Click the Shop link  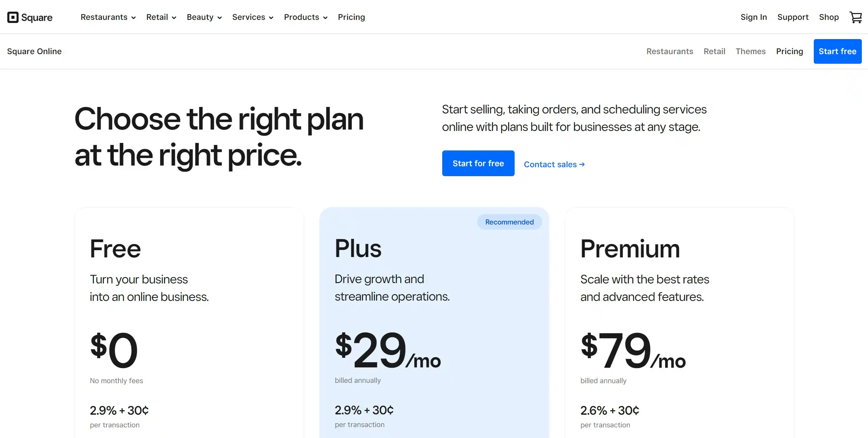pyautogui.click(x=829, y=17)
